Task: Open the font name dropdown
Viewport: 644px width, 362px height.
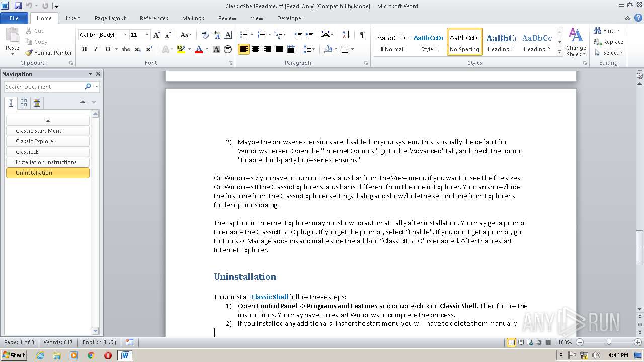Action: pyautogui.click(x=125, y=35)
